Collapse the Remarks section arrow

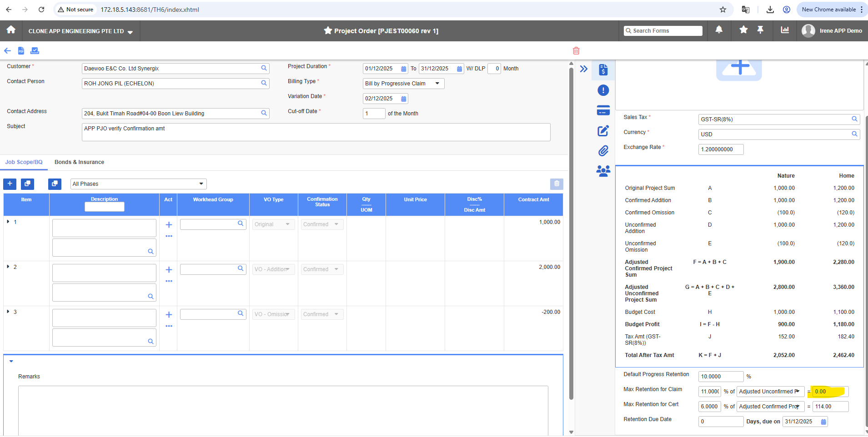point(11,361)
